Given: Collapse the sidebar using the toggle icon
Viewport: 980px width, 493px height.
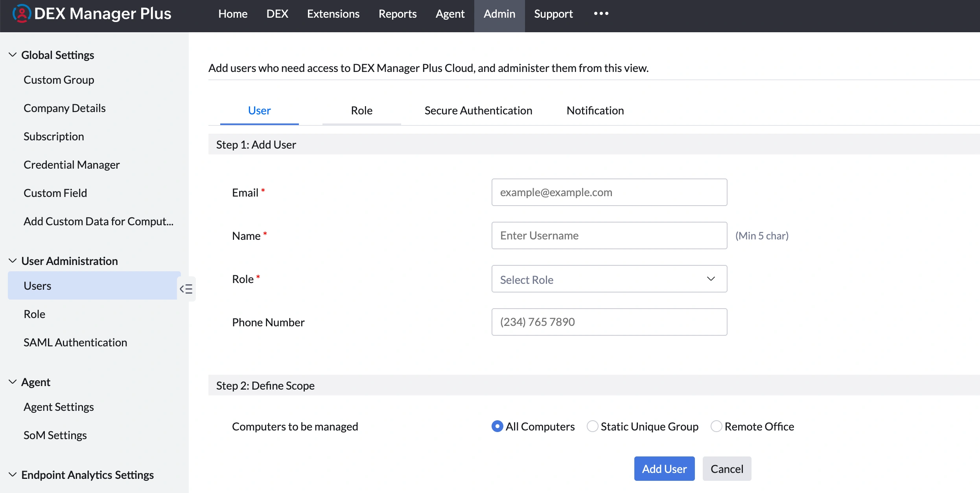Looking at the screenshot, I should pos(186,289).
